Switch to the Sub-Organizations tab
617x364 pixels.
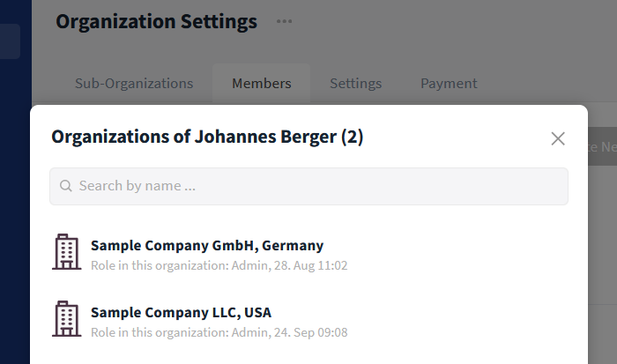[x=134, y=84]
